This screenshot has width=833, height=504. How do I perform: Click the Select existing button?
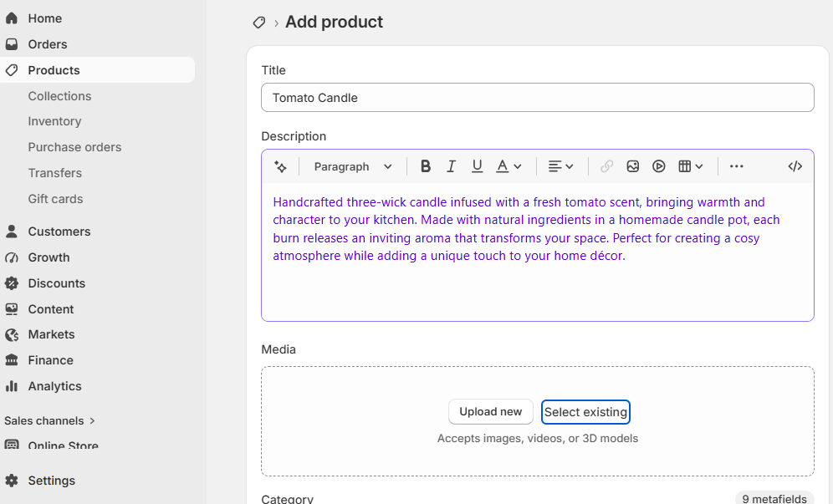(585, 412)
